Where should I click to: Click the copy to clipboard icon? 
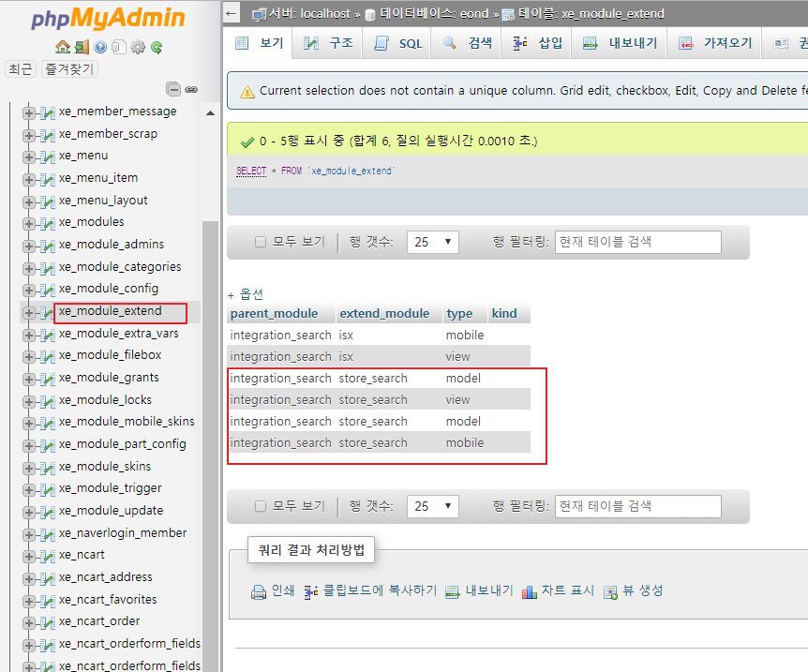click(311, 592)
